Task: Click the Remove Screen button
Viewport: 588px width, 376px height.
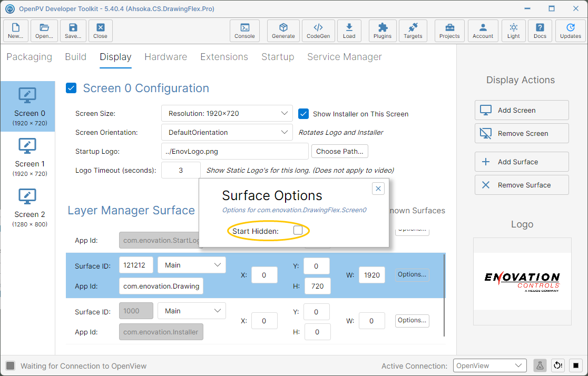Action: coord(522,133)
